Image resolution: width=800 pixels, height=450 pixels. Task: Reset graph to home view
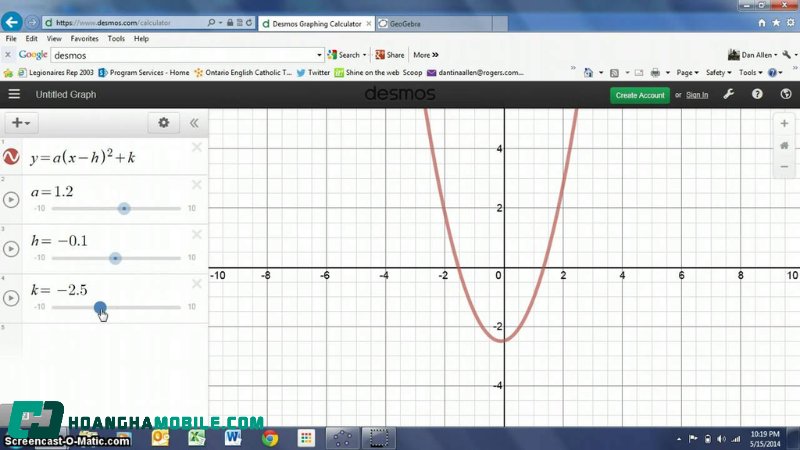(784, 145)
